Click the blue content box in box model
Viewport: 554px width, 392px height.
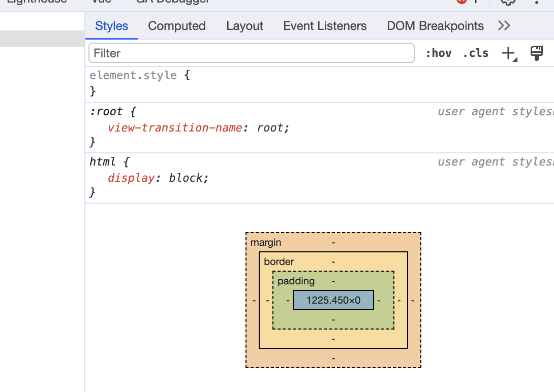333,300
